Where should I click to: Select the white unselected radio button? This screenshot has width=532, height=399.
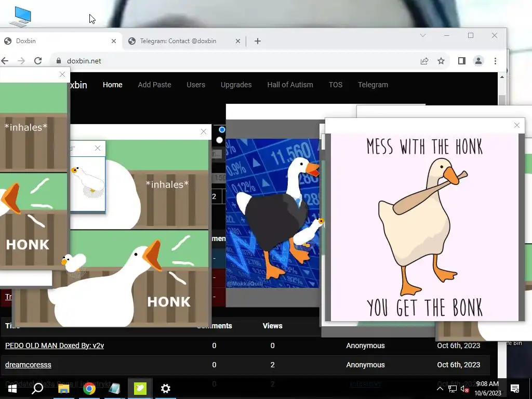point(220,140)
